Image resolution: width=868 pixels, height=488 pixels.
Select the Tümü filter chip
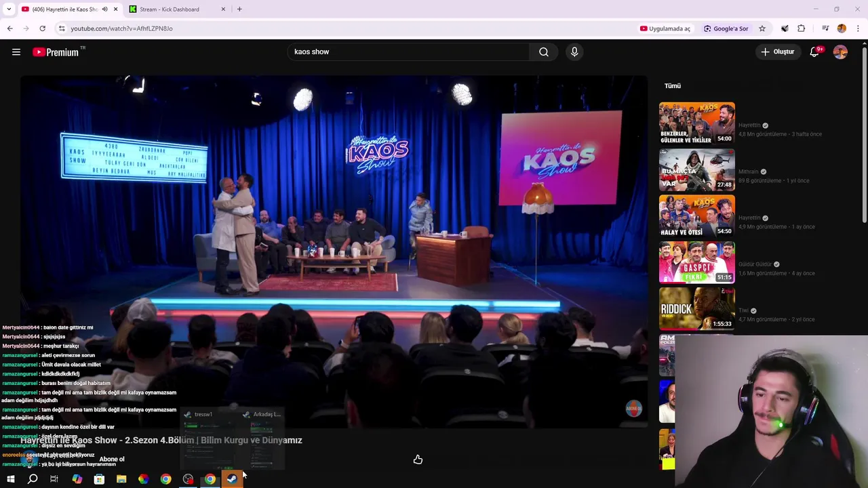coord(673,86)
